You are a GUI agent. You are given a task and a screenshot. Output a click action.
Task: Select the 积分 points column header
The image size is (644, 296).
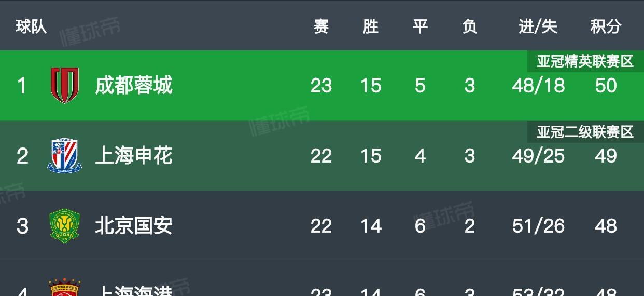606,26
